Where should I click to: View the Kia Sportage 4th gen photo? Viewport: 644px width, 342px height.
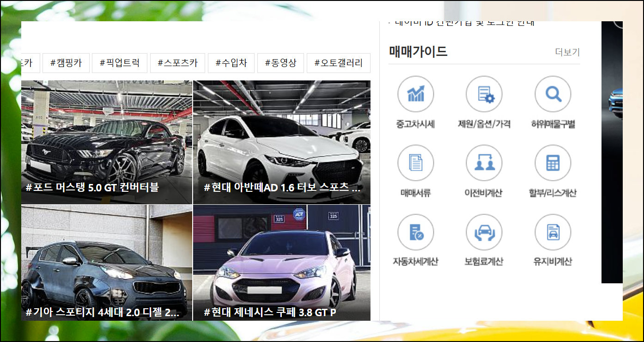[107, 263]
